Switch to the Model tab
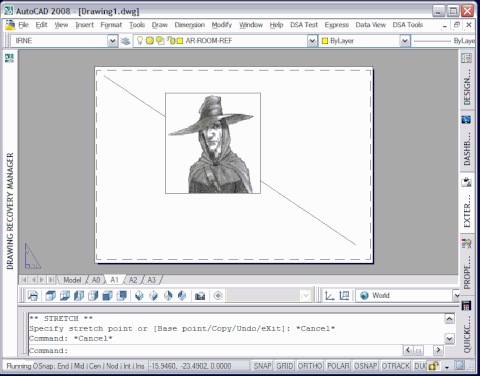 pos(72,280)
